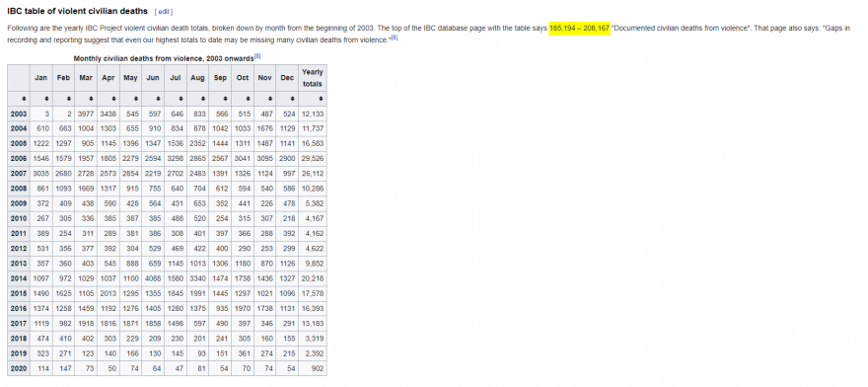Click the March 2003 cell 3977
Image resolution: width=868 pixels, height=387 pixels.
(x=86, y=114)
